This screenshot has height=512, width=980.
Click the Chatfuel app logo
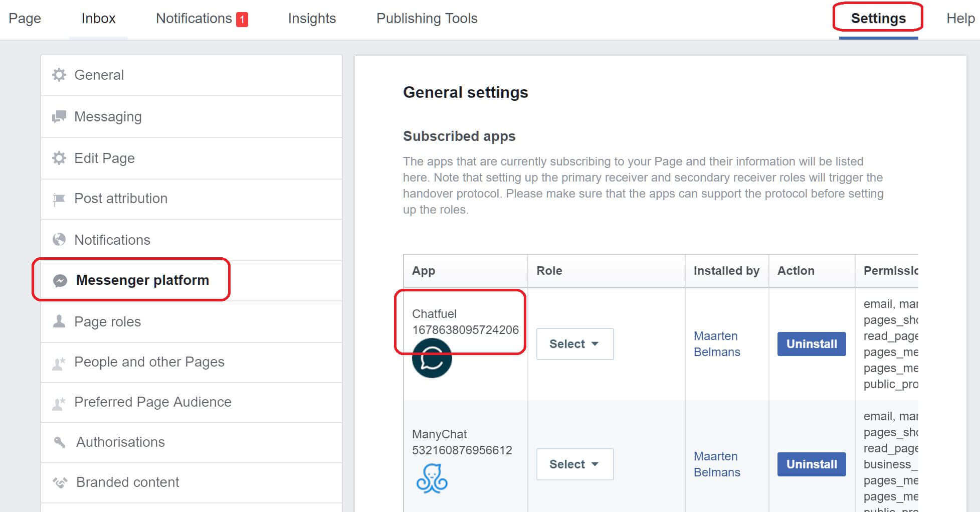tap(432, 358)
